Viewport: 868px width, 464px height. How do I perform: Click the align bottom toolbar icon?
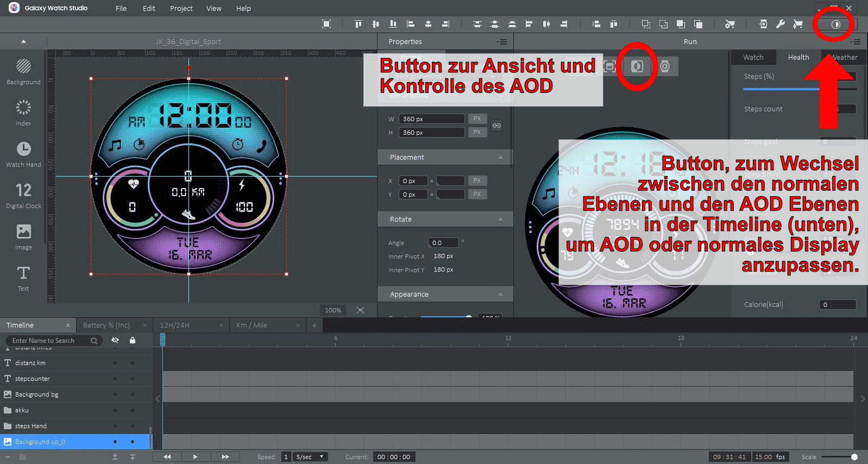click(393, 24)
